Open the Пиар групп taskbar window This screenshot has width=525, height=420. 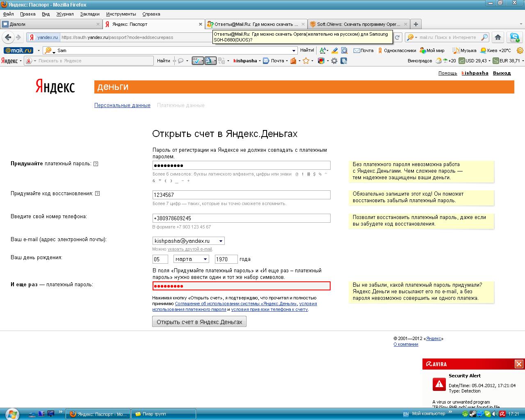point(164,414)
